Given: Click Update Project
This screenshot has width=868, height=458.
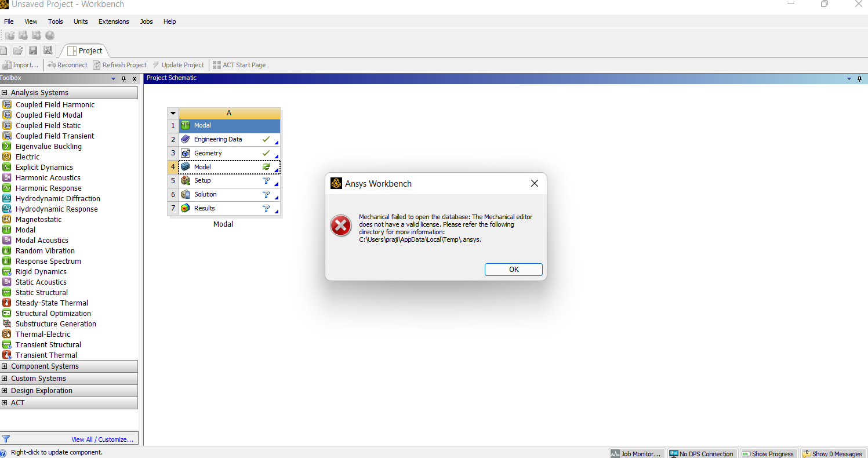Looking at the screenshot, I should (178, 65).
